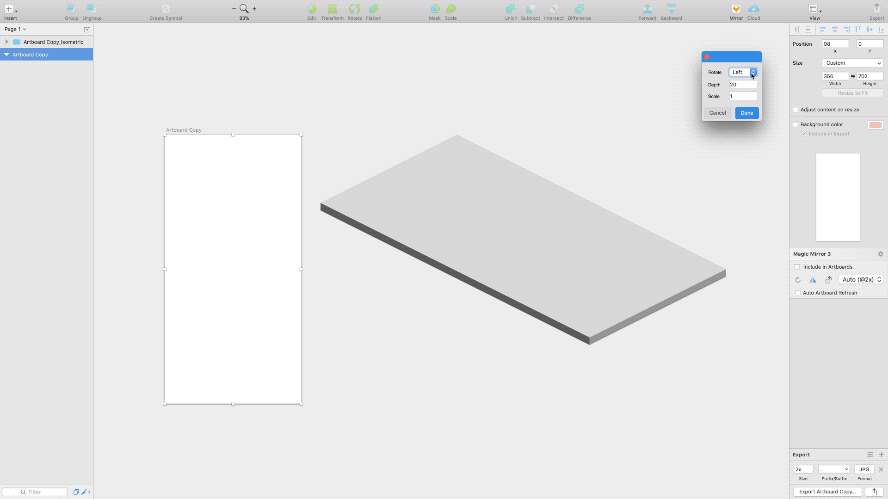Open the Mirror preview
The height and width of the screenshot is (499, 888).
pos(736,9)
